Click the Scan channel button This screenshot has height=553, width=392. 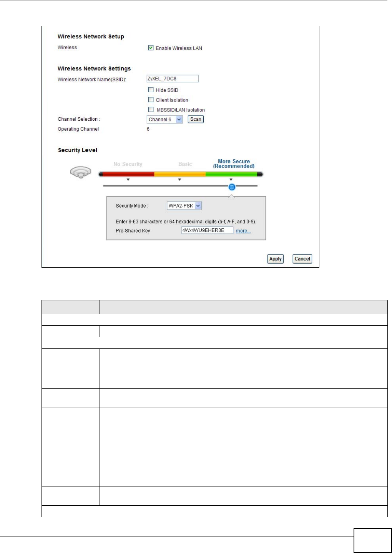[196, 119]
